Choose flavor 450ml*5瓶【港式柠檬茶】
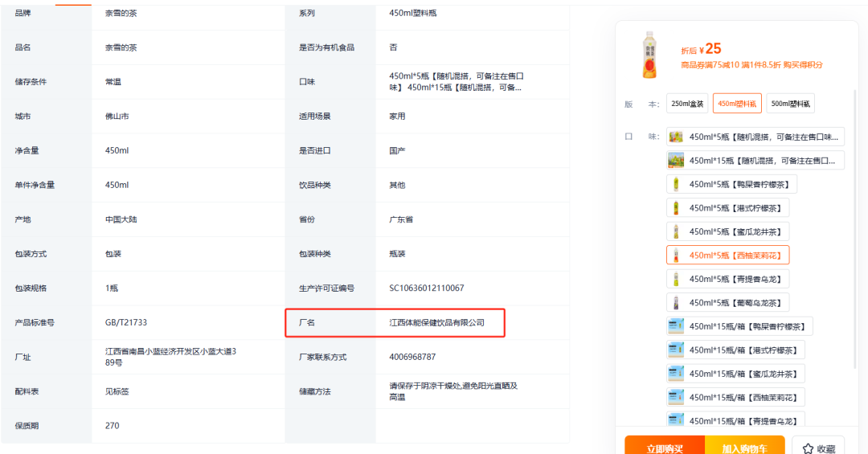This screenshot has height=454, width=868. 727,208
